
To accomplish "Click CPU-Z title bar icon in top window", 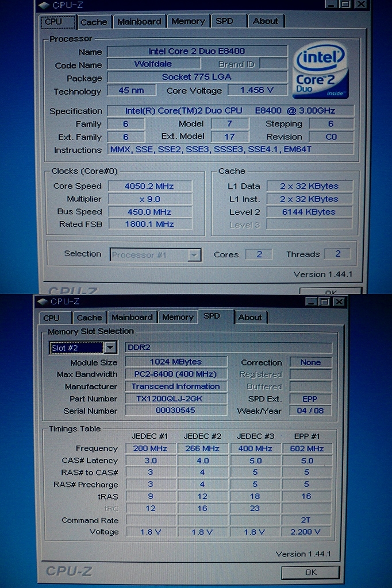I will coord(44,5).
